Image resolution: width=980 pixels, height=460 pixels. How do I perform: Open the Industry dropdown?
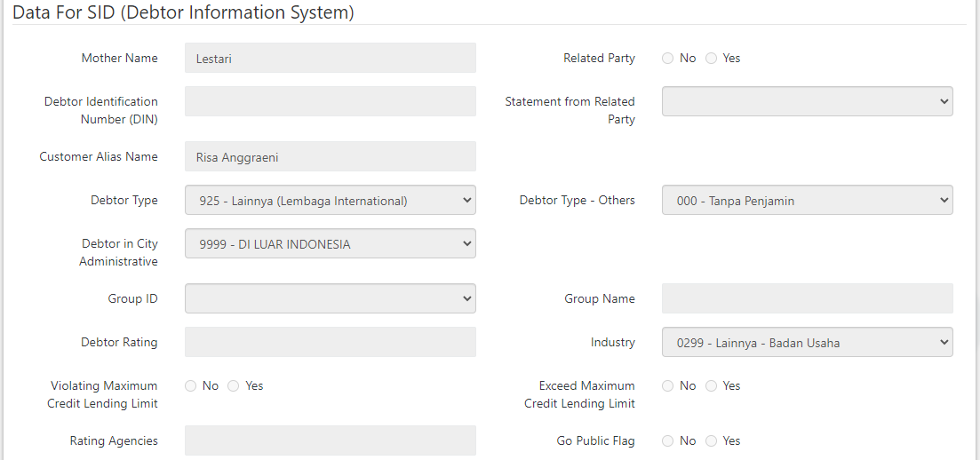[x=807, y=343]
